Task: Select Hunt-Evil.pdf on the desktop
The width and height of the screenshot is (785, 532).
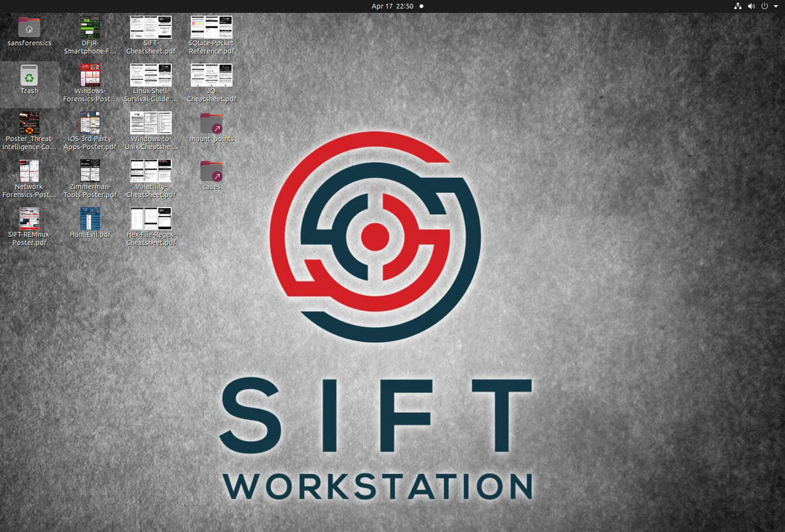Action: coord(90,219)
